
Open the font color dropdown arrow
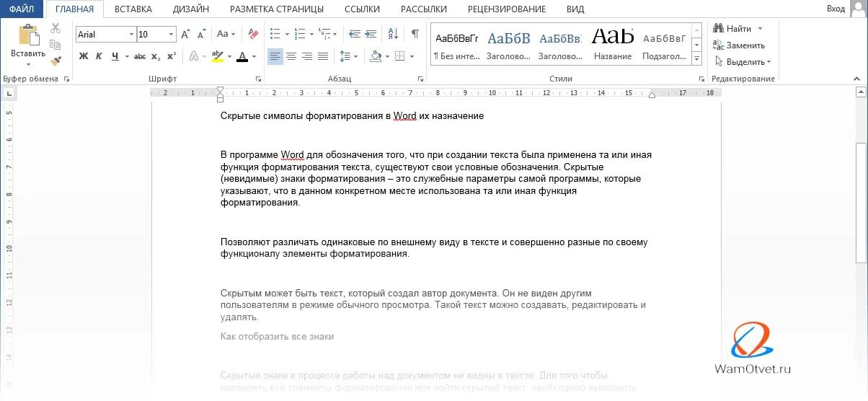(x=254, y=56)
